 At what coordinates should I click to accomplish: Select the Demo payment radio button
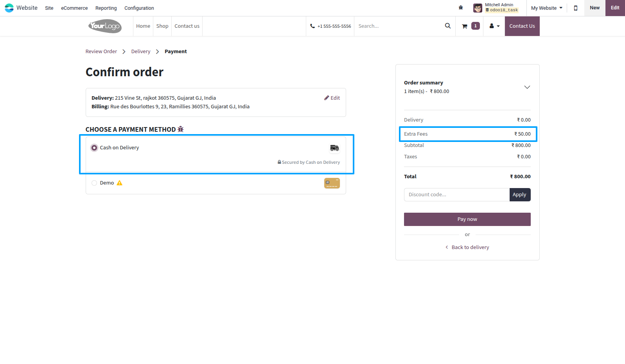(x=94, y=183)
